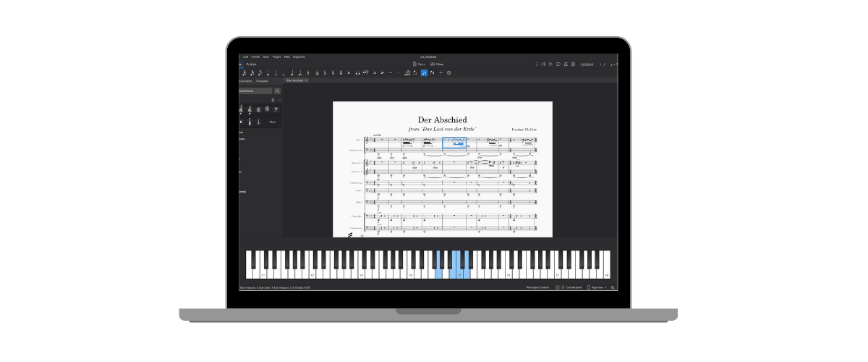
Task: Toggle the augmentation dot
Action: tap(292, 72)
